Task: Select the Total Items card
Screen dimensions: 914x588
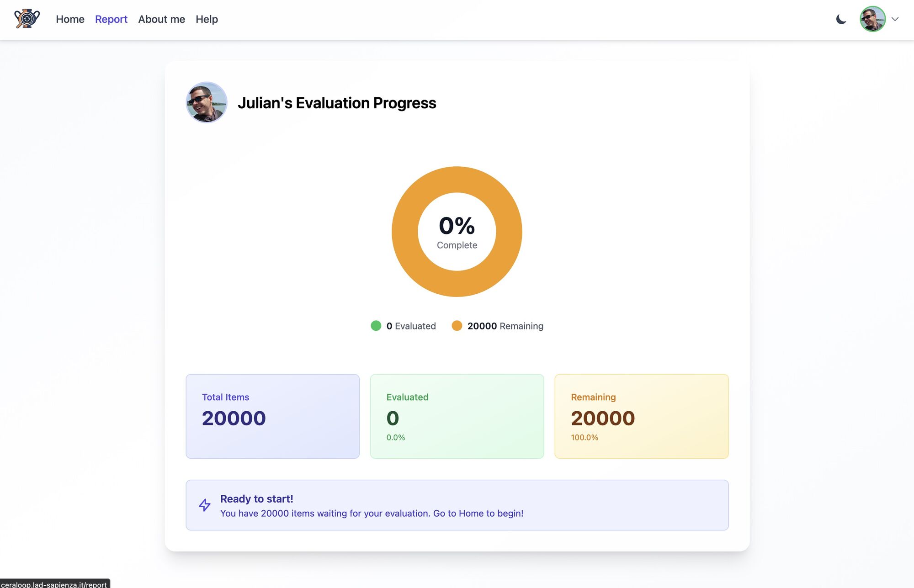Action: tap(272, 416)
